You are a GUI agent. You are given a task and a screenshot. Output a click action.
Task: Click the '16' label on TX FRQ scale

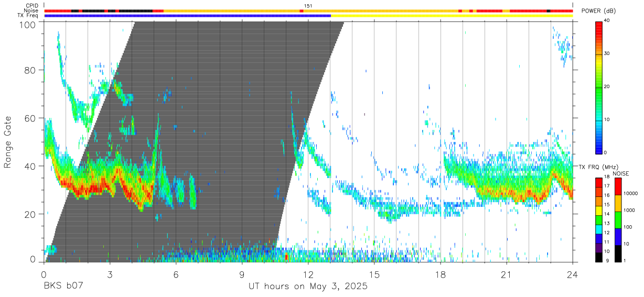pyautogui.click(x=608, y=195)
